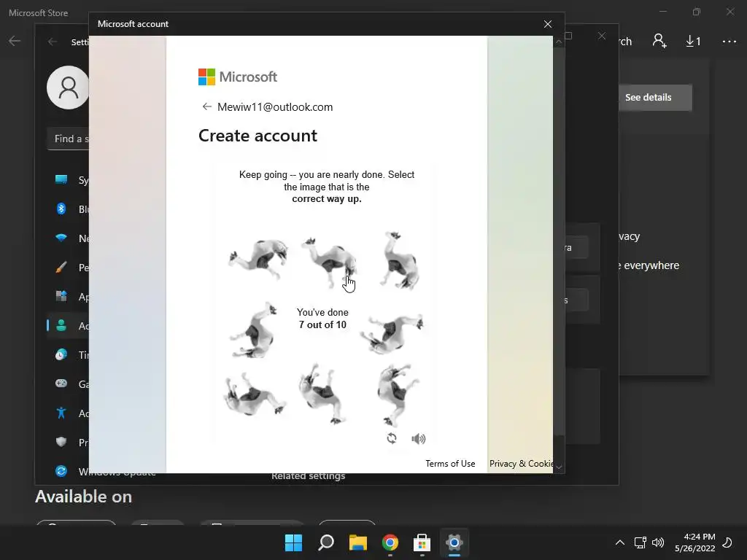Open Accounts icon in Settings sidebar
This screenshot has height=560, width=747.
pyautogui.click(x=61, y=325)
